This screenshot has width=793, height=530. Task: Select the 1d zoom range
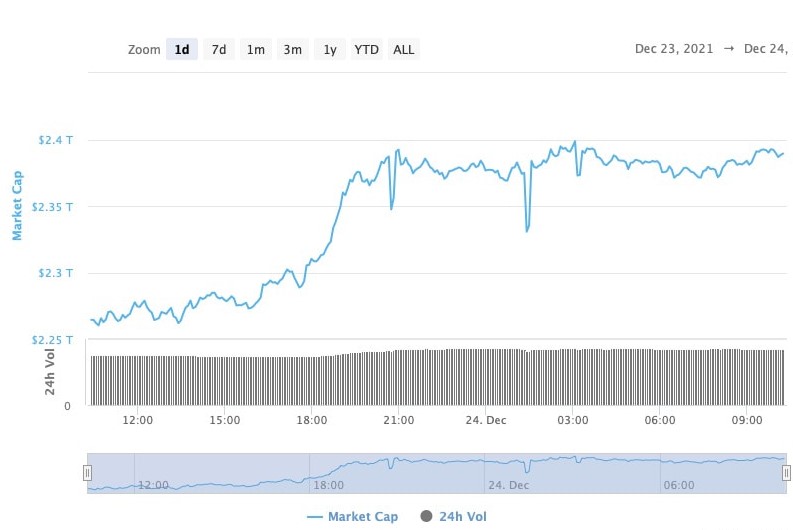pos(181,50)
